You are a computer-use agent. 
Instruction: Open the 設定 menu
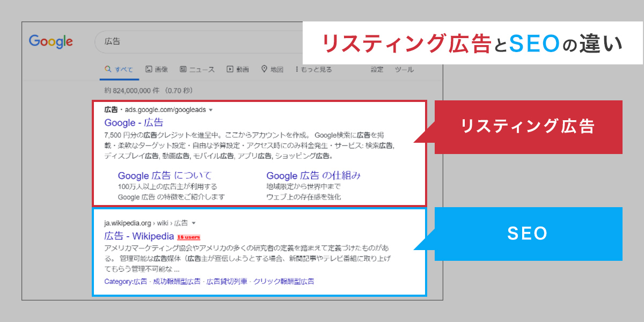tap(377, 69)
